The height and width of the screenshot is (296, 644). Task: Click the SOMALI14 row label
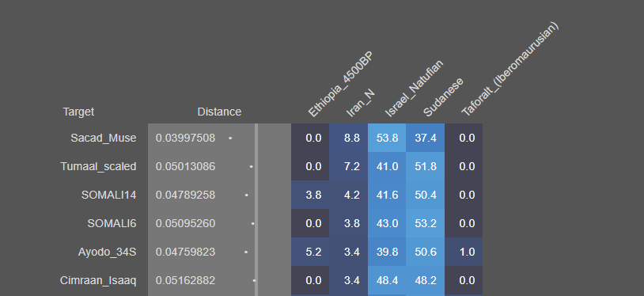click(x=108, y=195)
